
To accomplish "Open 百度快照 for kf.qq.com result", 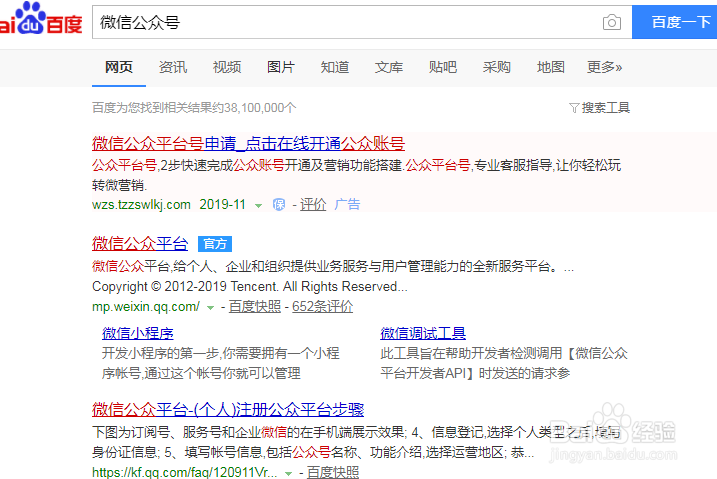I will tap(333, 472).
